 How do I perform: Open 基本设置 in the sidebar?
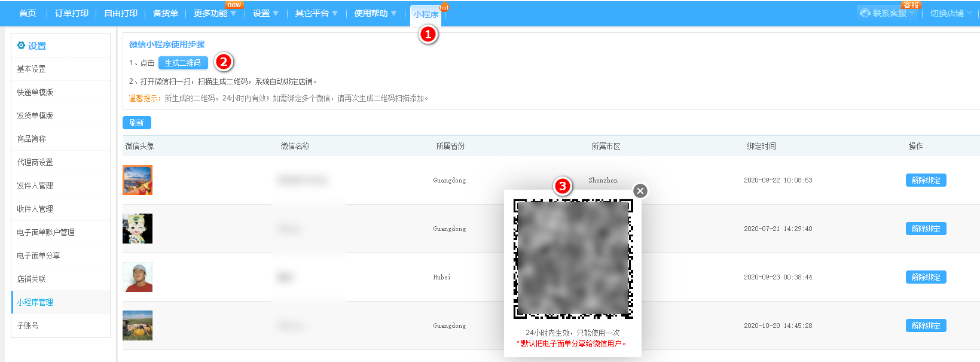click(60, 69)
